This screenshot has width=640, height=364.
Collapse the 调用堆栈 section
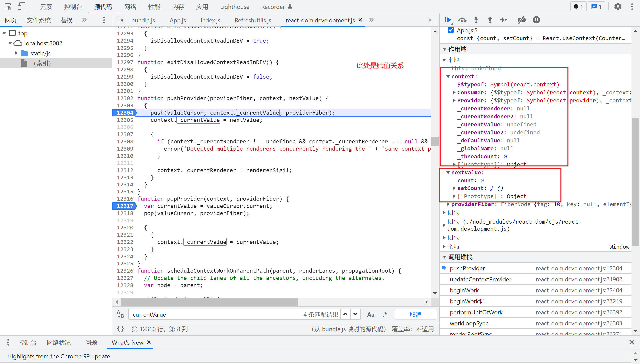(x=445, y=257)
